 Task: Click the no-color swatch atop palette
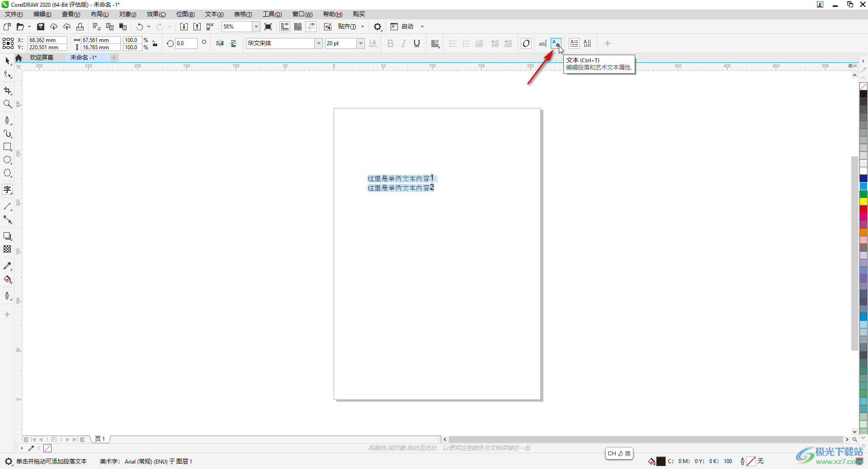point(863,86)
